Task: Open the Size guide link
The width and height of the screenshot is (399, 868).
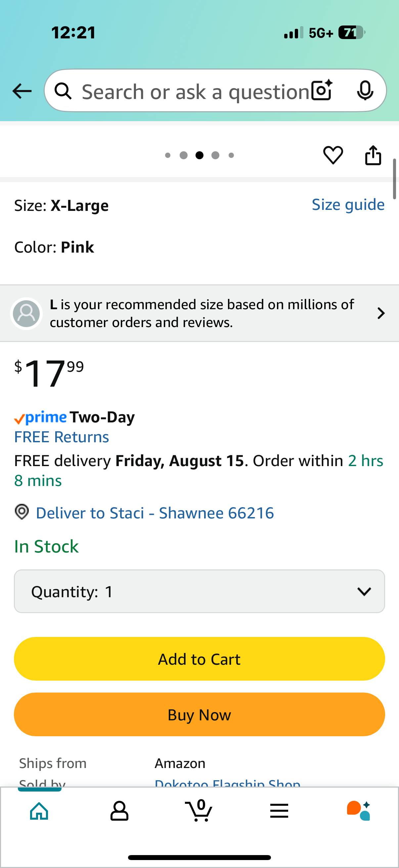Action: pos(348,205)
